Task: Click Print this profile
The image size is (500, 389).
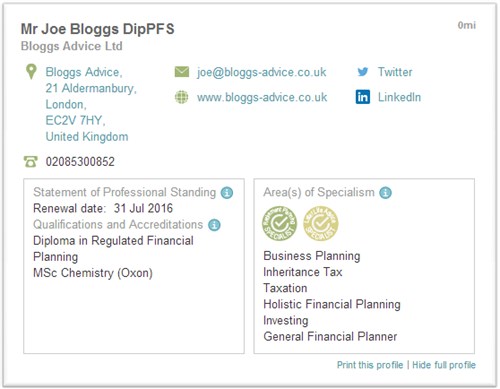Action: [x=370, y=365]
